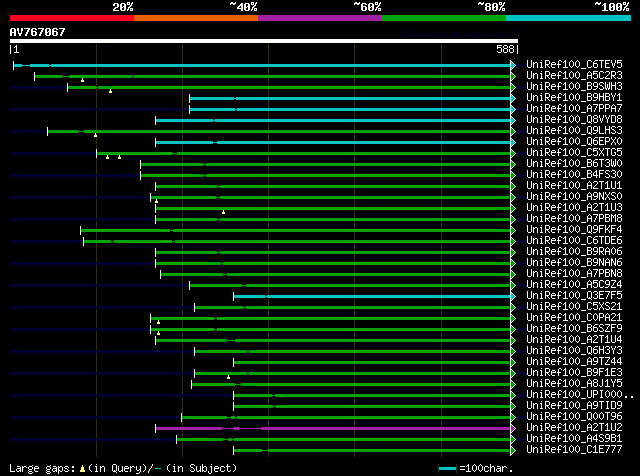Click the UniRef100_B9HBY1 label
Screen dimensions: 640x476
(574, 98)
